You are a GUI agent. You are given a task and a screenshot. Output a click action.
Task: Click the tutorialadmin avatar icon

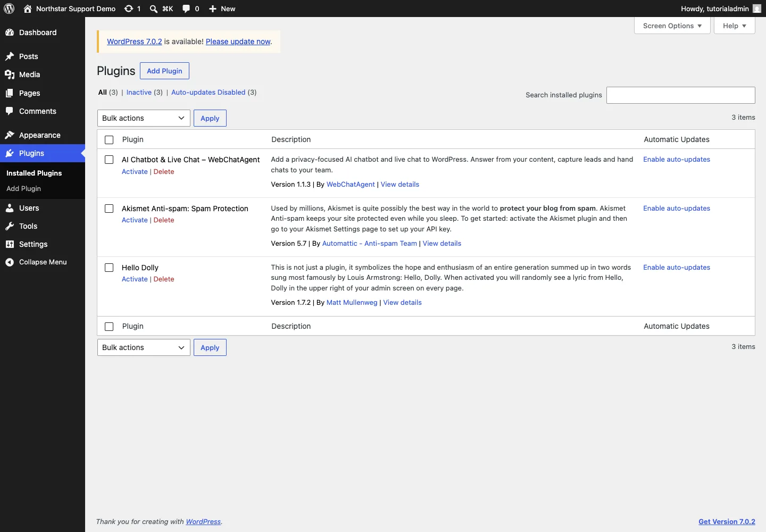[x=757, y=9]
